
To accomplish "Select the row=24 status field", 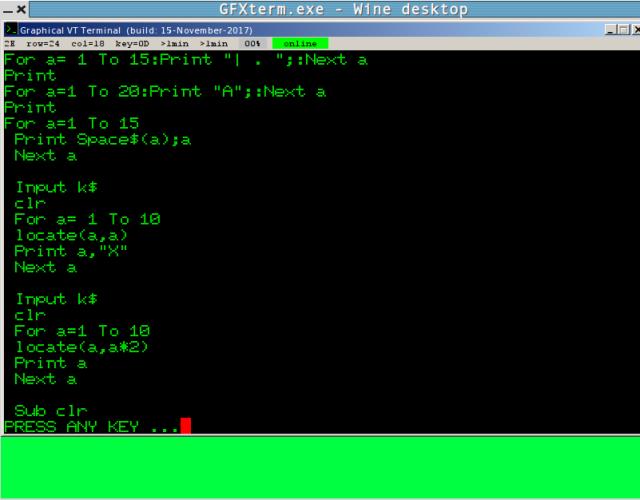I will click(x=43, y=44).
